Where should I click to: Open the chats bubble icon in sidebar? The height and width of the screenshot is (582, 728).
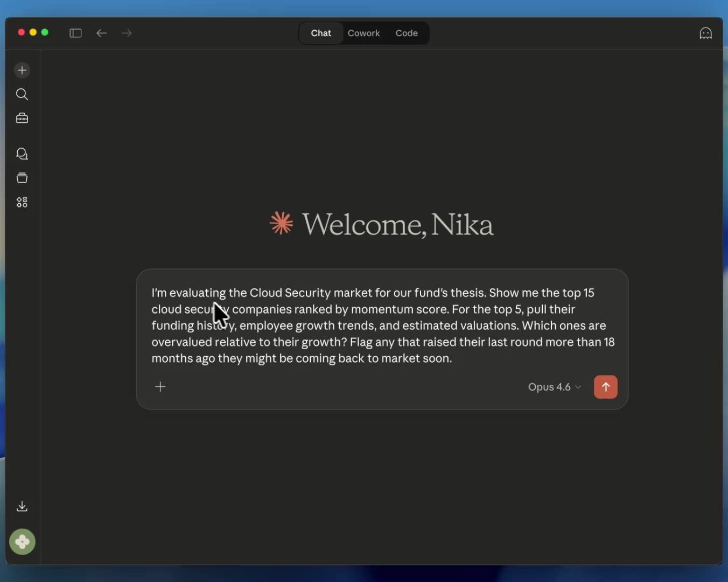[22, 154]
